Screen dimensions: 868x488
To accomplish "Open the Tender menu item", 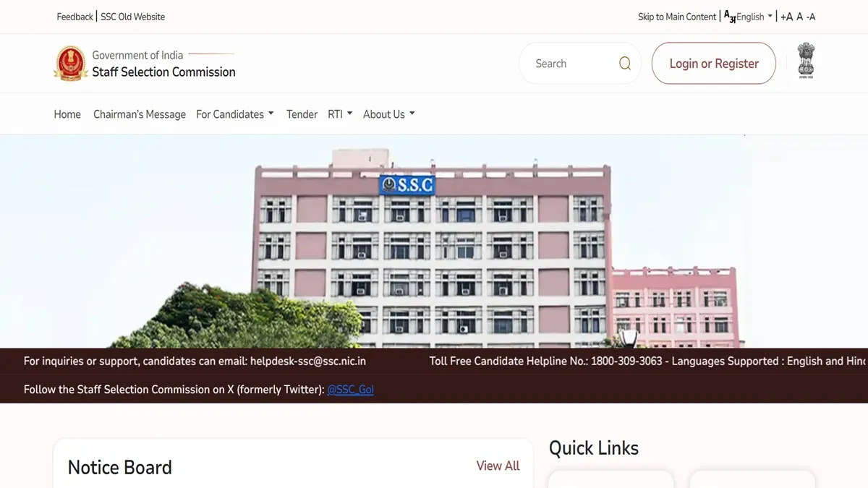I will 302,114.
